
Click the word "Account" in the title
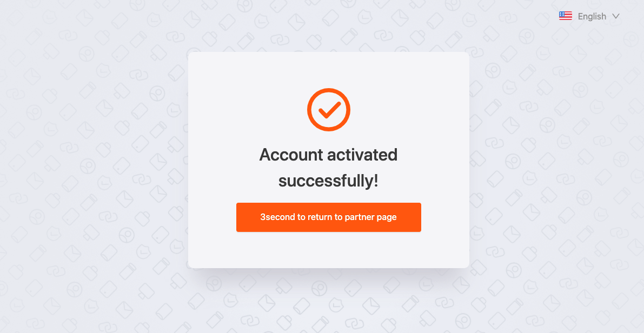click(x=291, y=155)
